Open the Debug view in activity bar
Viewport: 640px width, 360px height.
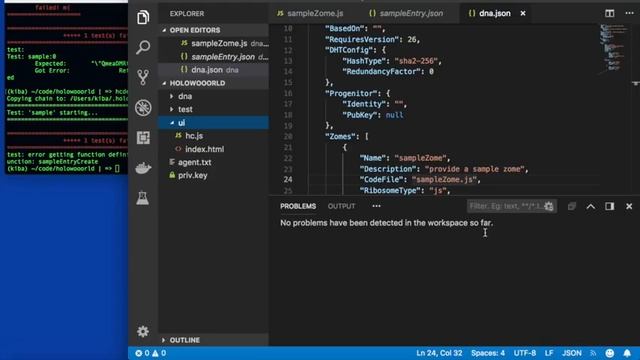(x=143, y=108)
